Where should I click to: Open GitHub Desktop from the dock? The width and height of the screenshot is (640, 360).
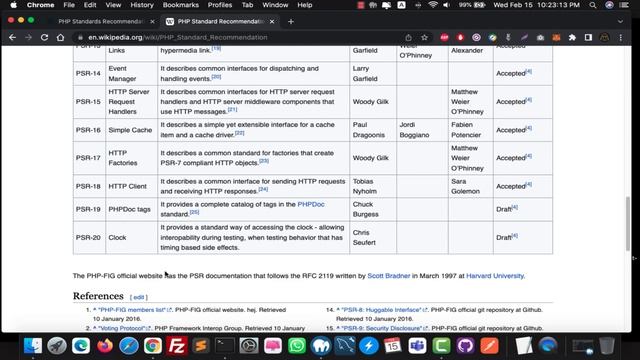[x=465, y=346]
